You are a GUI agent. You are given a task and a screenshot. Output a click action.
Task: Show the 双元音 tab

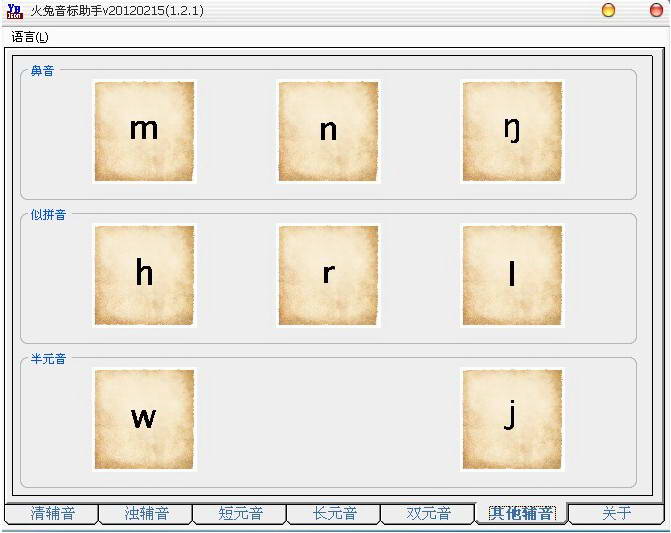click(x=428, y=514)
